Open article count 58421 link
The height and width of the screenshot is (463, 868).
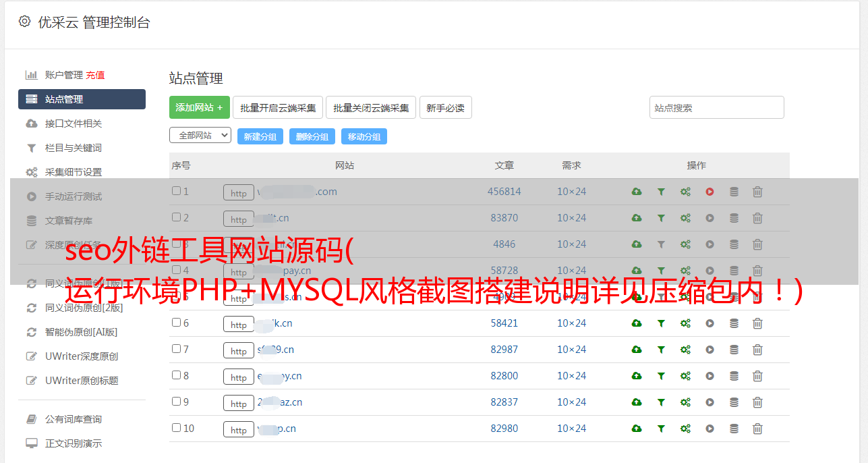pyautogui.click(x=504, y=323)
